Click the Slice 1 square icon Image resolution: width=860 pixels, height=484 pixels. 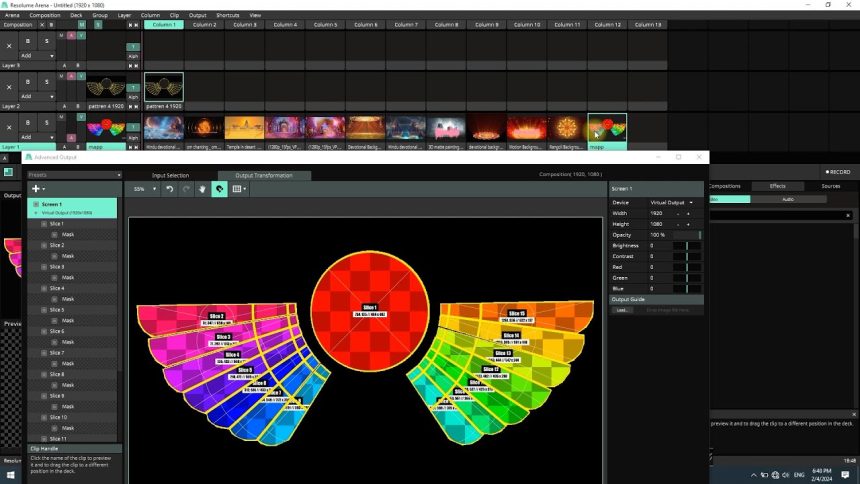click(x=44, y=224)
